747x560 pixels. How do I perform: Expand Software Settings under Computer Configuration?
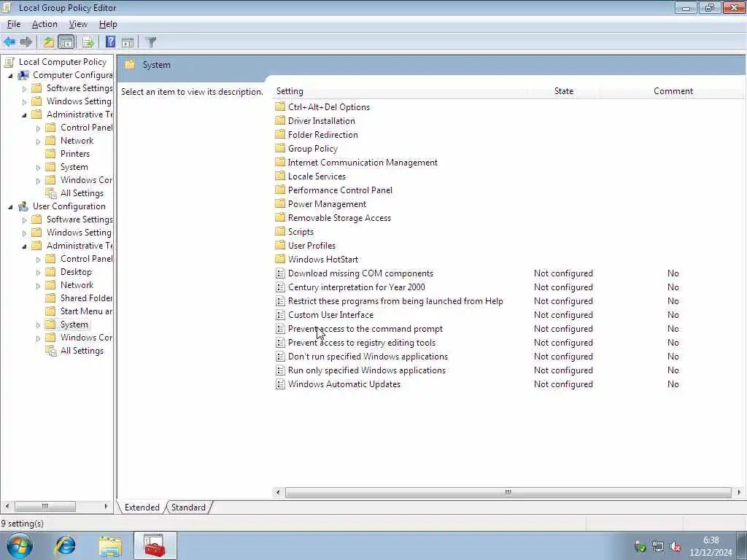click(24, 88)
